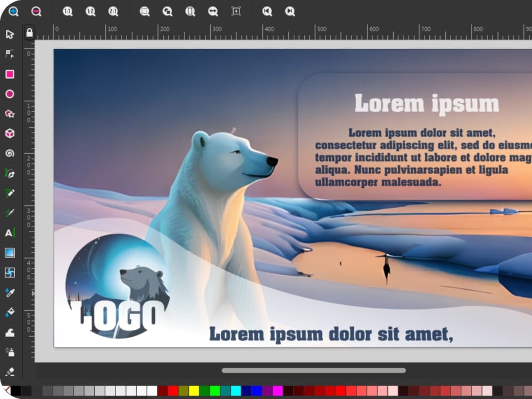Set zoom to 2:1

113,12
